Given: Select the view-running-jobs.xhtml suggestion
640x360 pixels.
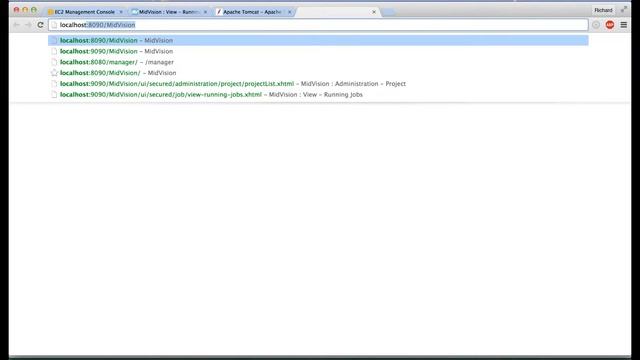Looking at the screenshot, I should tap(318, 94).
